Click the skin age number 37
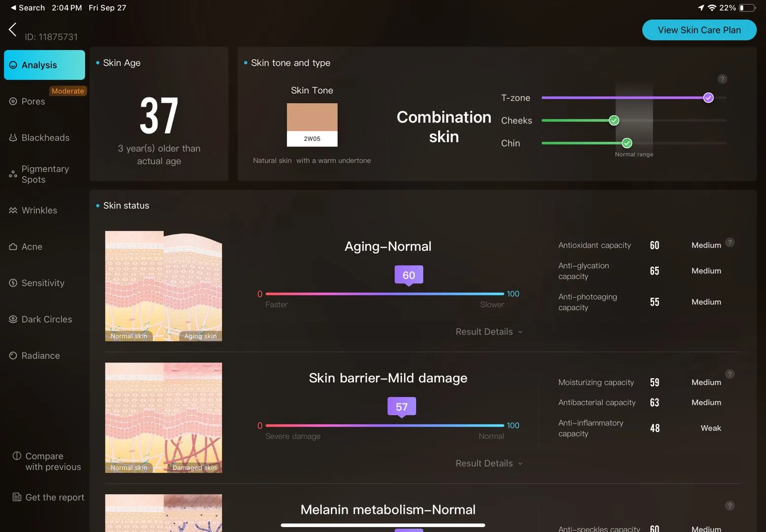The width and height of the screenshot is (766, 532). coord(159,116)
